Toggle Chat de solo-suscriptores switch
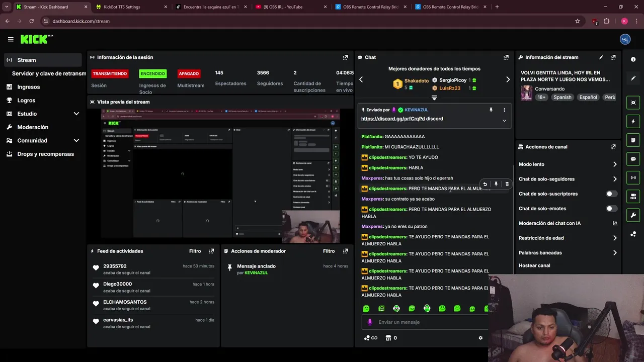The height and width of the screenshot is (362, 644). click(611, 194)
